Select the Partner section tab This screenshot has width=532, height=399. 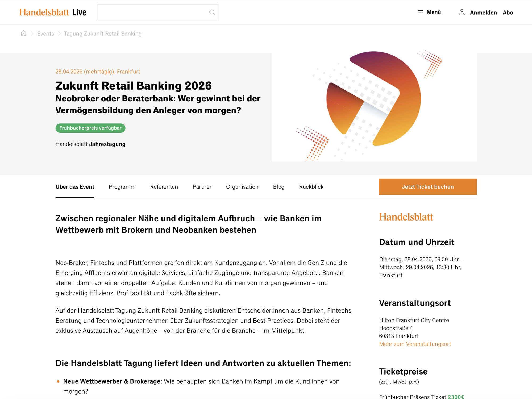202,187
